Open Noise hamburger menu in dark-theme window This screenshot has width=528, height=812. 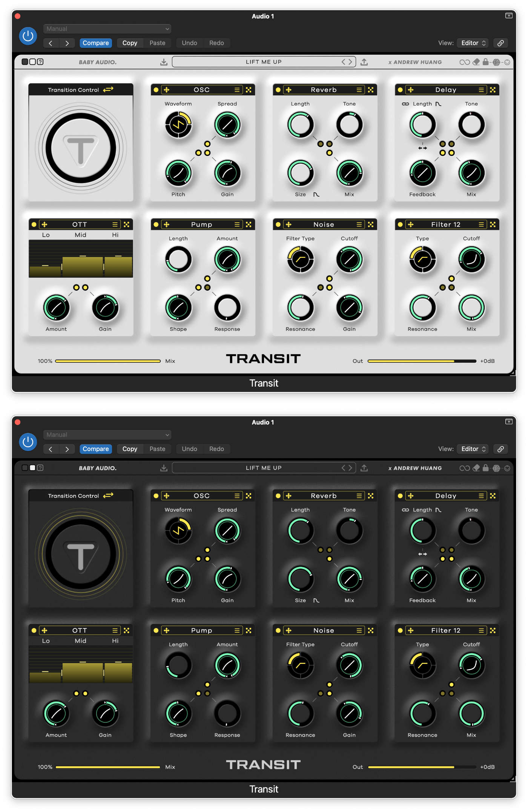pyautogui.click(x=359, y=630)
